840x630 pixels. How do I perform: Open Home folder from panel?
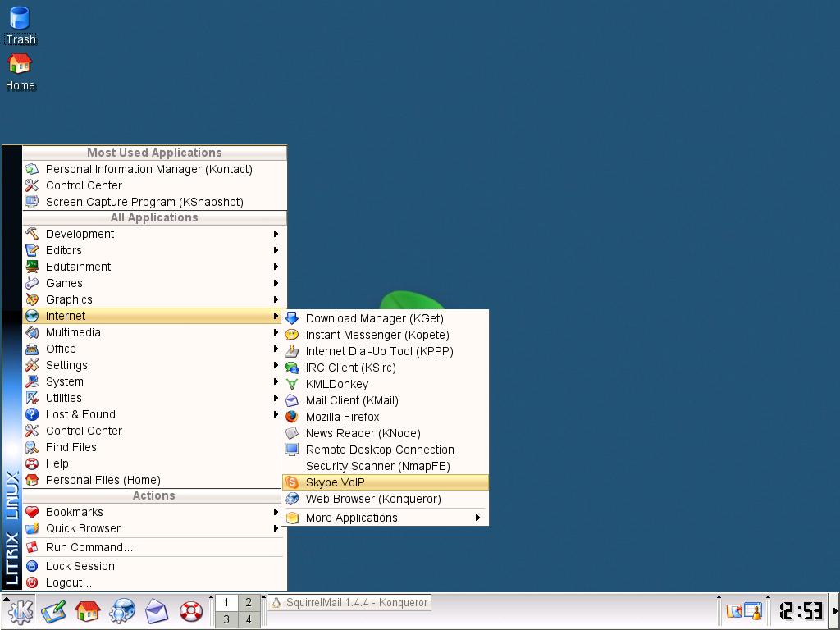[87, 611]
